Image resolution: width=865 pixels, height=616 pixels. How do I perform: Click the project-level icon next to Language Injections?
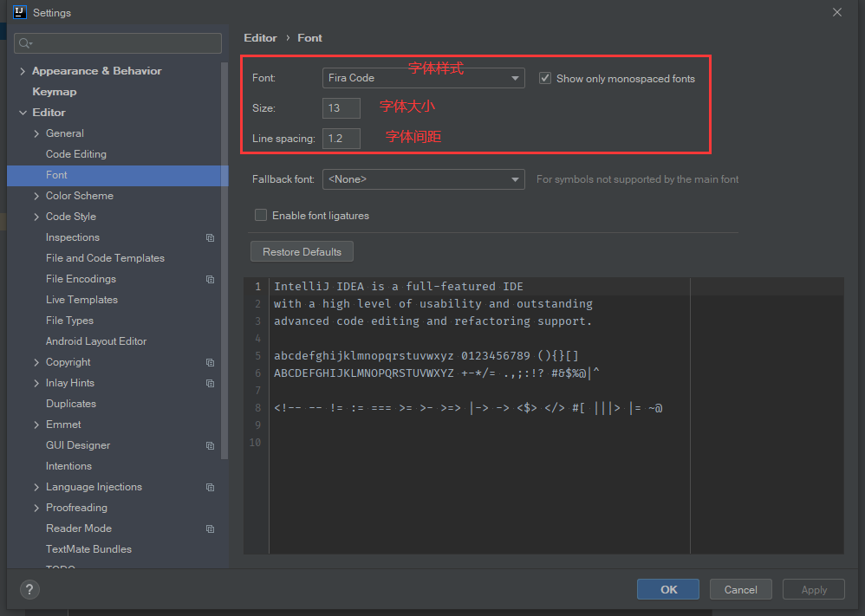coord(210,487)
